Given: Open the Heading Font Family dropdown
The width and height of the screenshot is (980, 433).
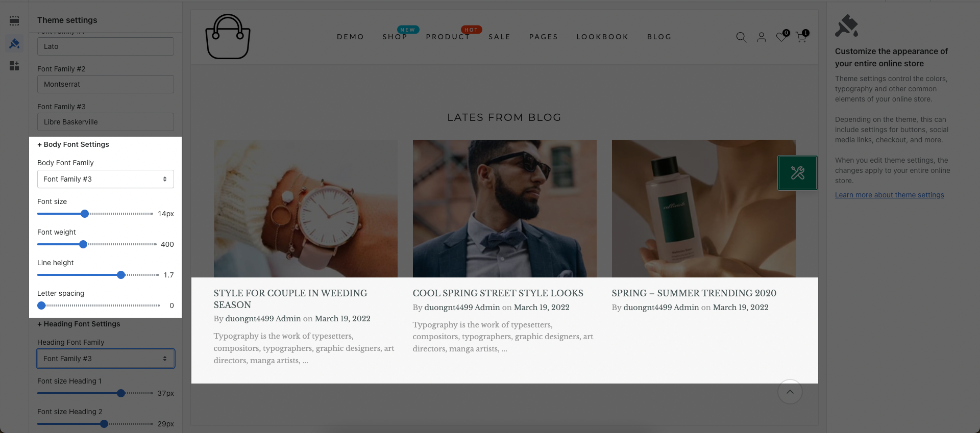Looking at the screenshot, I should click(106, 359).
